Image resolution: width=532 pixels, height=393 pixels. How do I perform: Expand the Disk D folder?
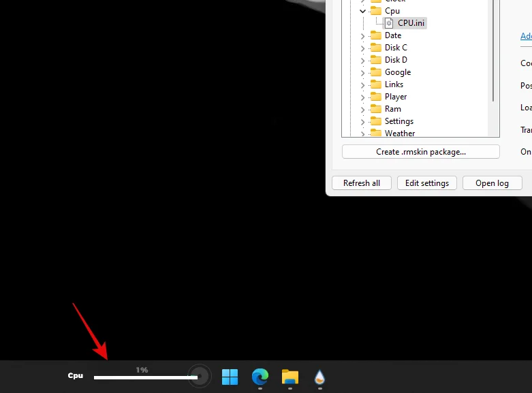[362, 61]
